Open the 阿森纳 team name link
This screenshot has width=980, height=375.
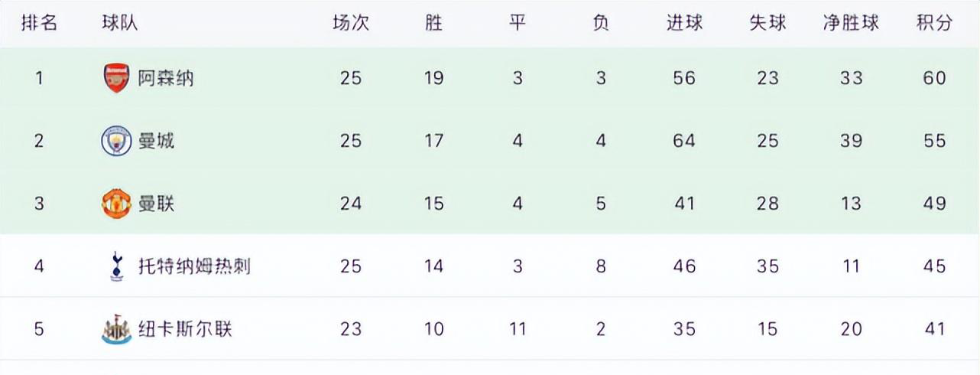[166, 78]
